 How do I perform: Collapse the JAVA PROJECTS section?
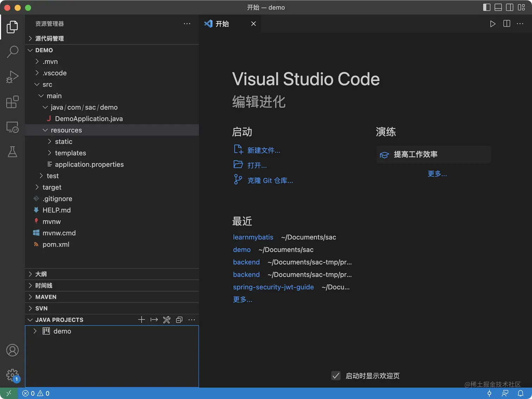[x=59, y=319]
